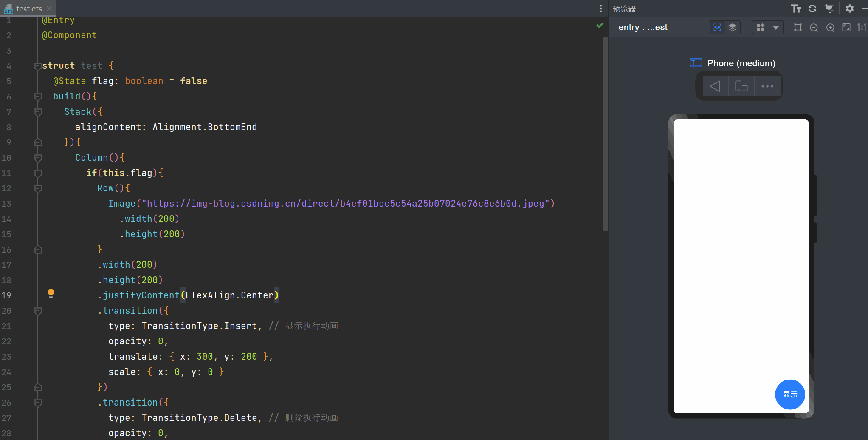
Task: Click the multi-profile grid icon
Action: (761, 27)
